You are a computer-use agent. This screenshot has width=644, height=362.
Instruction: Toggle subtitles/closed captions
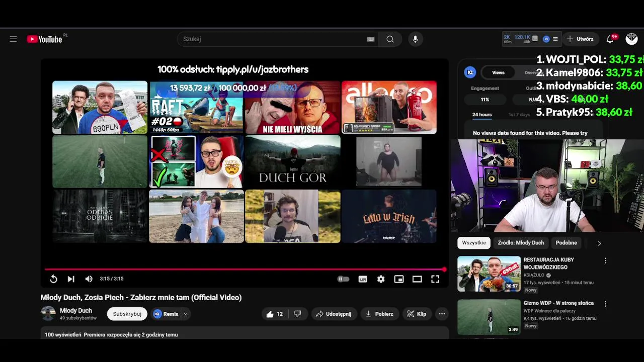coord(363,279)
